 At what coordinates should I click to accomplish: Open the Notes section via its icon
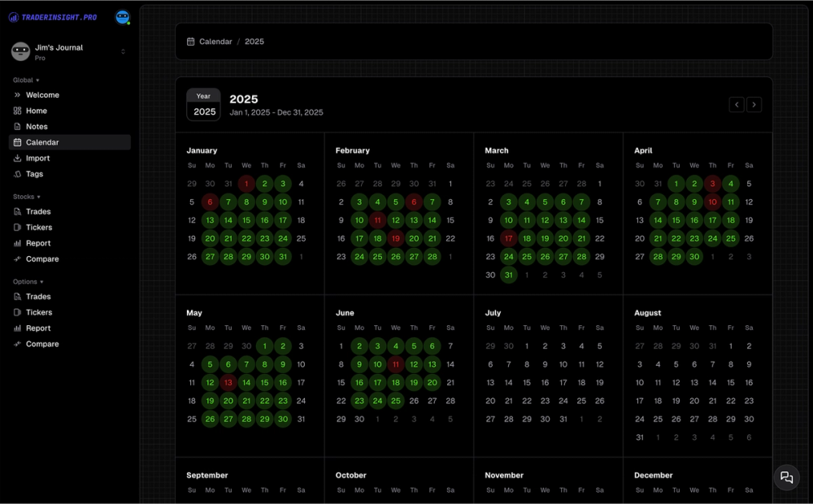click(x=18, y=126)
